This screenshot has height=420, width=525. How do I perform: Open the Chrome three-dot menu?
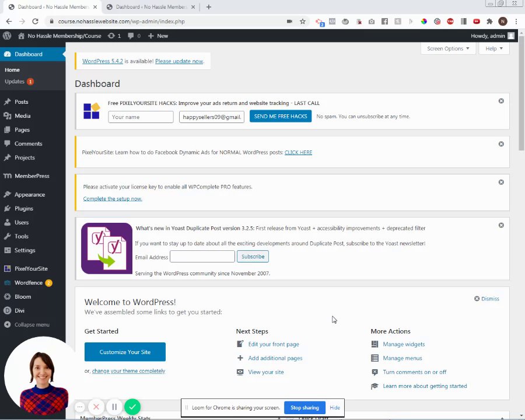click(516, 22)
